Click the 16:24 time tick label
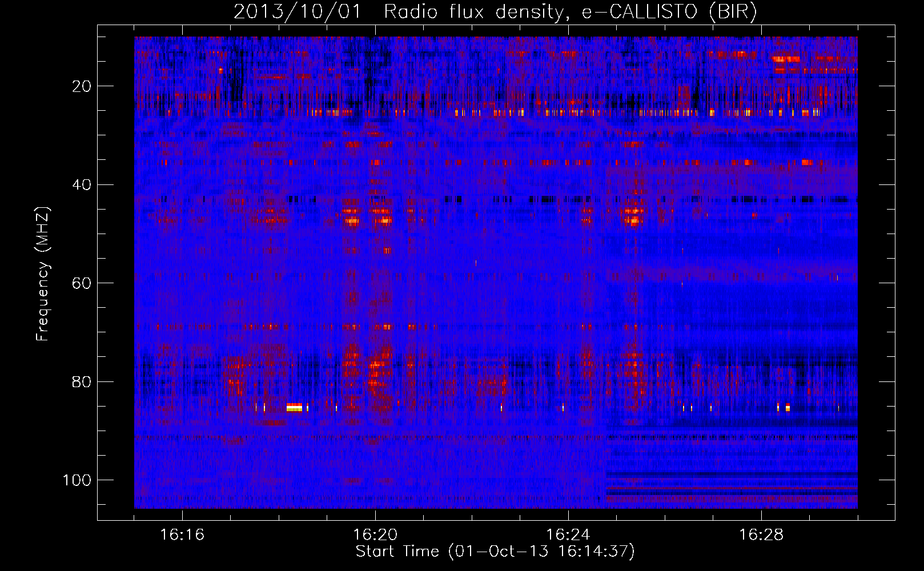The width and height of the screenshot is (924, 571). [568, 535]
